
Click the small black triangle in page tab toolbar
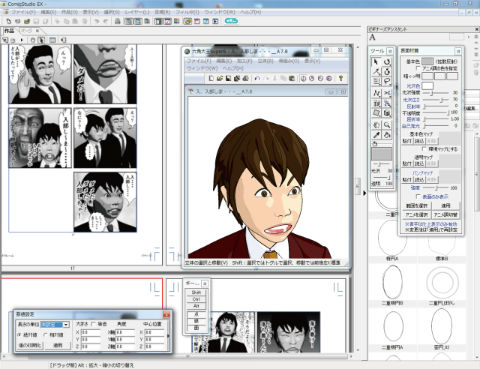point(22,40)
